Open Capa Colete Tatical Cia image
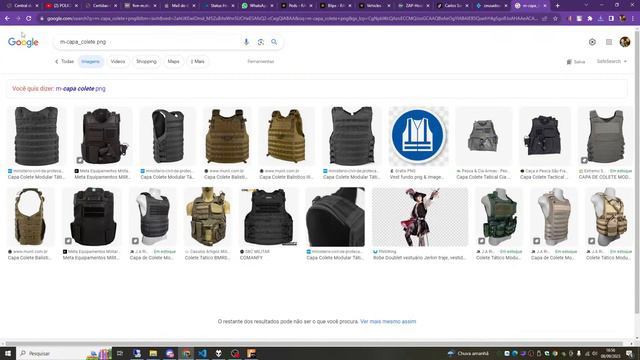 click(483, 136)
